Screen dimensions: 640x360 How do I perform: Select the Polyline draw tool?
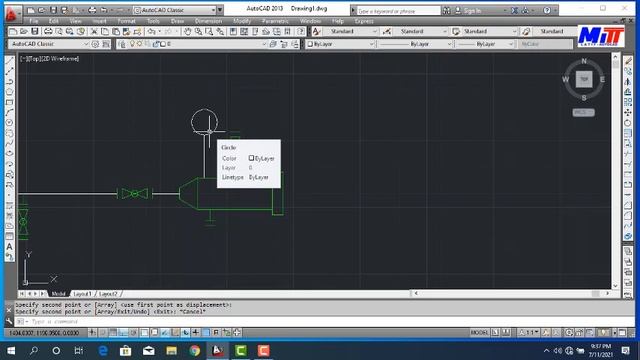pos(9,82)
